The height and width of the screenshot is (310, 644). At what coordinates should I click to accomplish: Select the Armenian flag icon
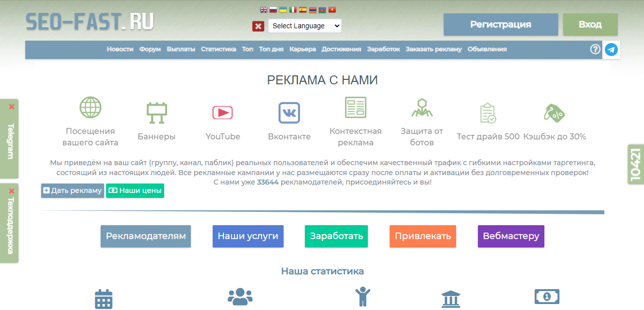(x=312, y=9)
